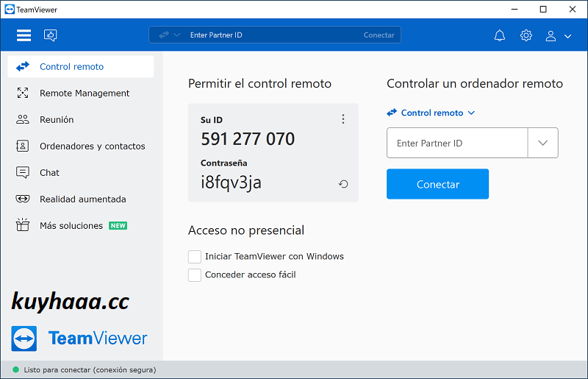Expand the partner ID history dropdown arrow
This screenshot has width=588, height=379.
pyautogui.click(x=542, y=143)
